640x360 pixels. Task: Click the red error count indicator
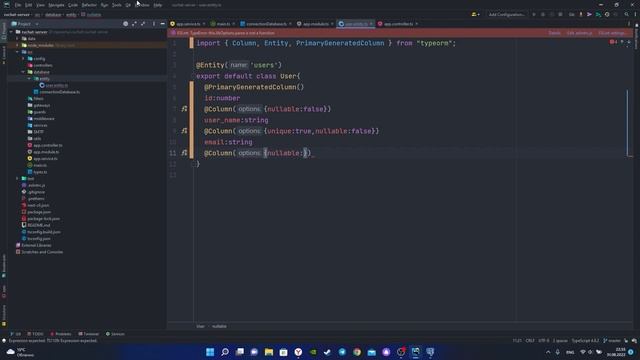[613, 42]
